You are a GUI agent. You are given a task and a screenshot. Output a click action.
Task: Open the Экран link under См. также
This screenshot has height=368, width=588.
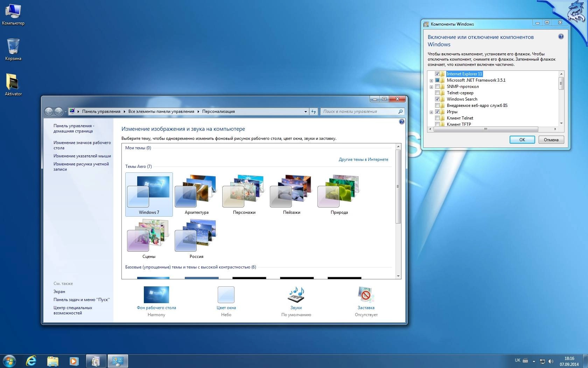[59, 292]
